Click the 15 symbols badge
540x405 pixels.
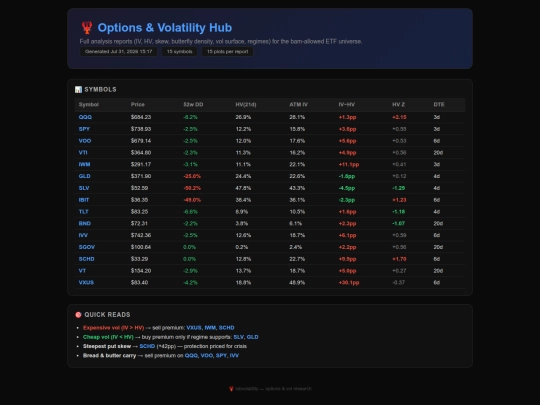[179, 52]
